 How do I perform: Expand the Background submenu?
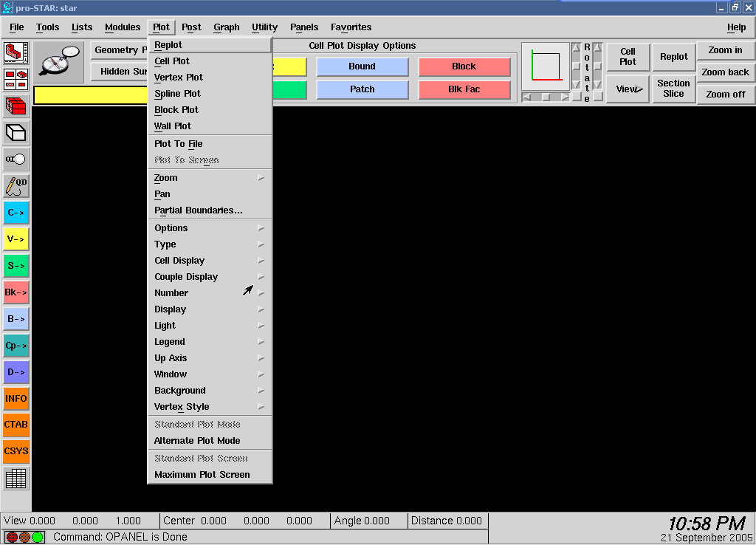(x=210, y=391)
